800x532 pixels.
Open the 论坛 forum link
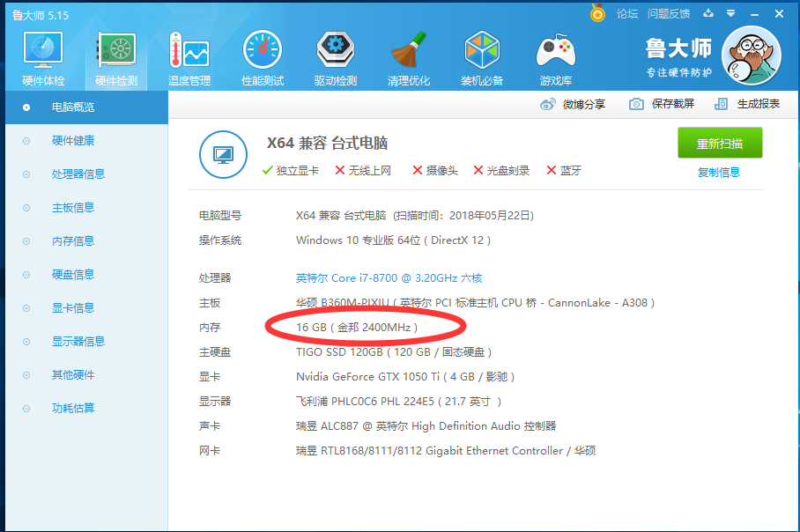pos(627,14)
